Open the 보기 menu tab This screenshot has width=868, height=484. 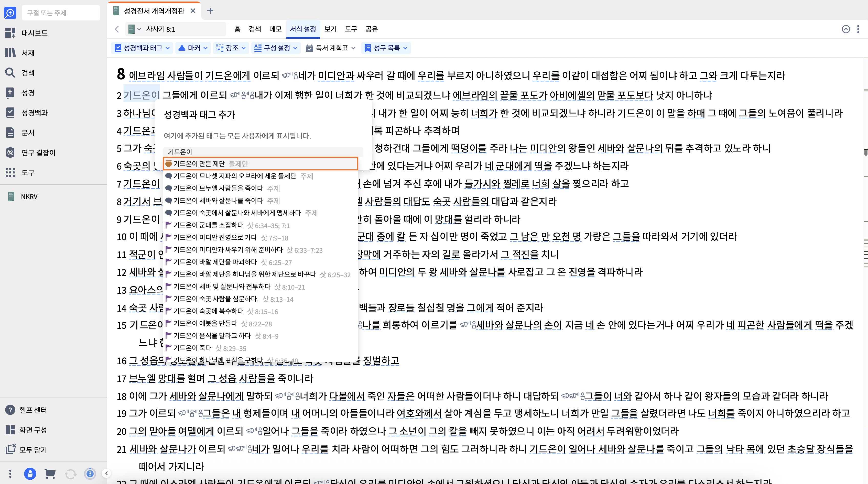pyautogui.click(x=330, y=29)
